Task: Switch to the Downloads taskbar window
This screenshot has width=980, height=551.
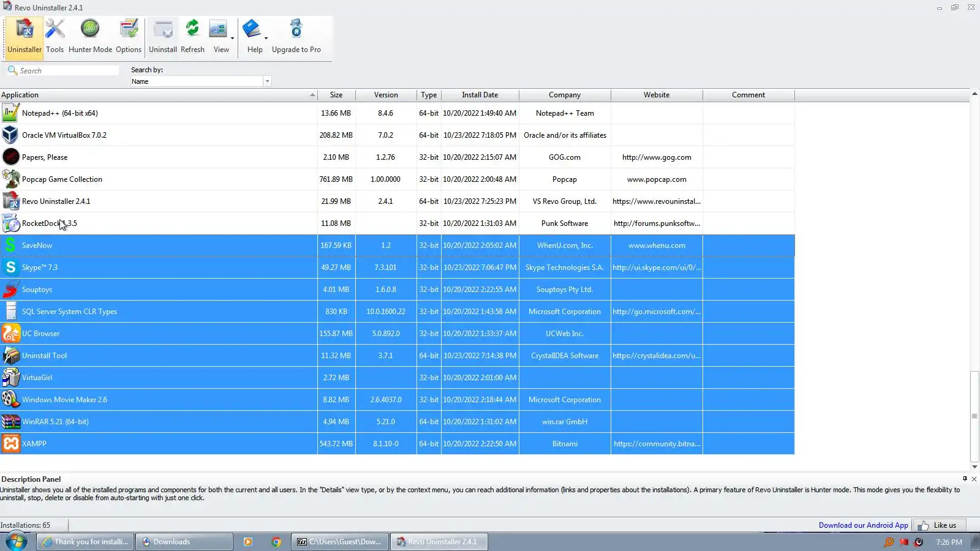Action: 184,542
